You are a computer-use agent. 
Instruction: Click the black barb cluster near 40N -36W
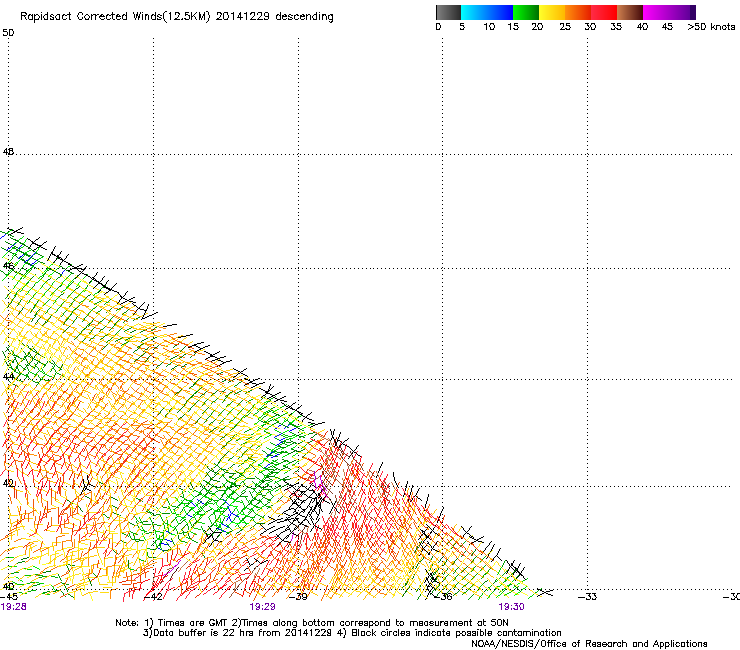(x=432, y=582)
